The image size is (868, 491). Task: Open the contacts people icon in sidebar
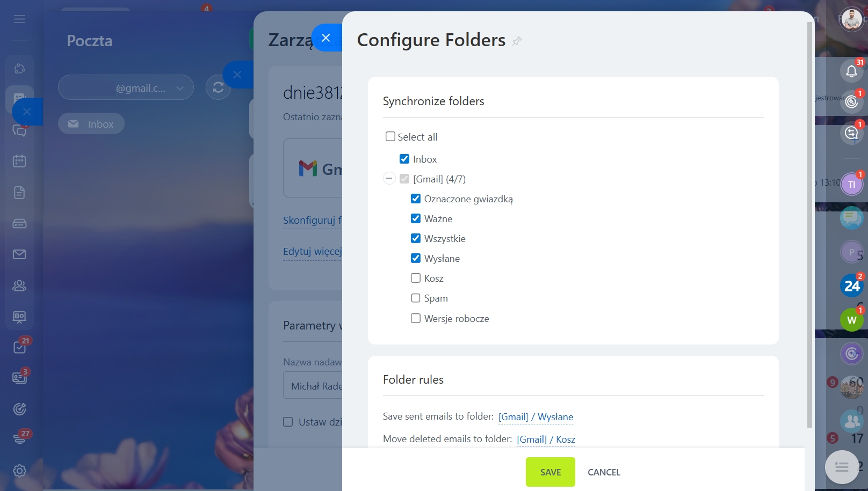(x=19, y=285)
